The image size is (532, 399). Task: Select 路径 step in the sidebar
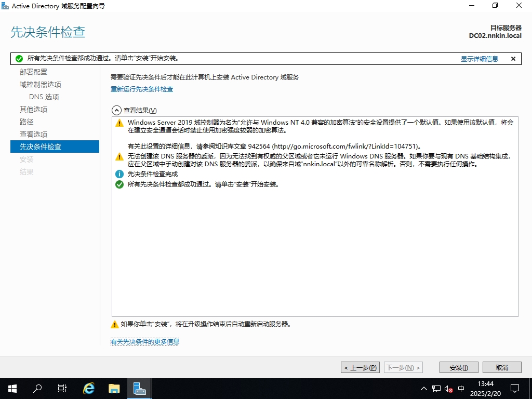26,122
